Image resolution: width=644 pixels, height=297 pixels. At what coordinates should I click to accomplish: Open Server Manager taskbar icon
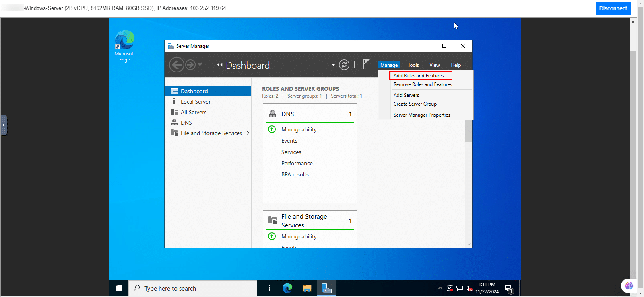[x=326, y=288]
